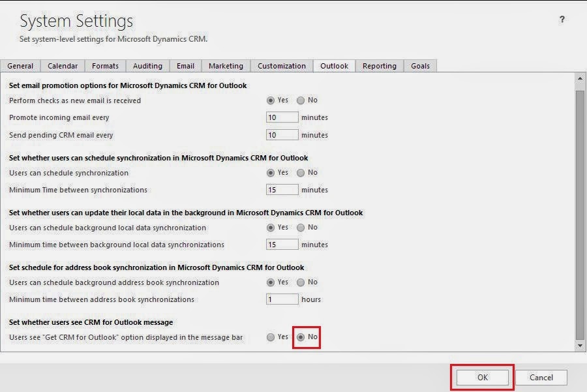
Task: Click 'Set system-level settings for Microsoft Dynamics CRM' subtitle
Action: (113, 39)
